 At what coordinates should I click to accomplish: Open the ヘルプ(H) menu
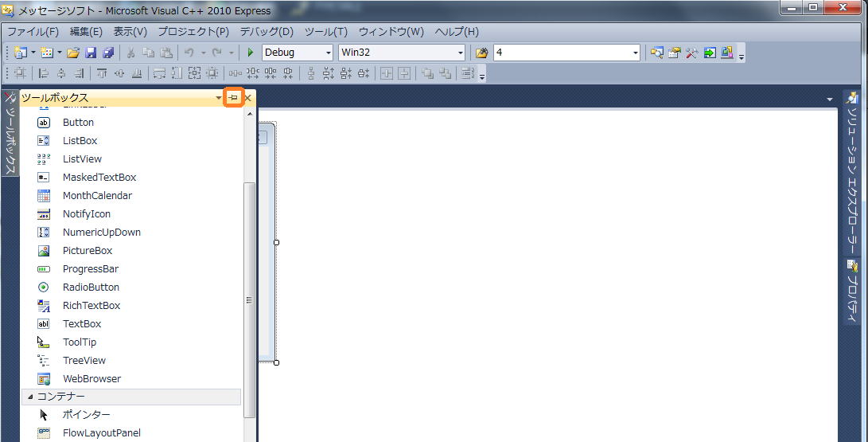tap(457, 32)
